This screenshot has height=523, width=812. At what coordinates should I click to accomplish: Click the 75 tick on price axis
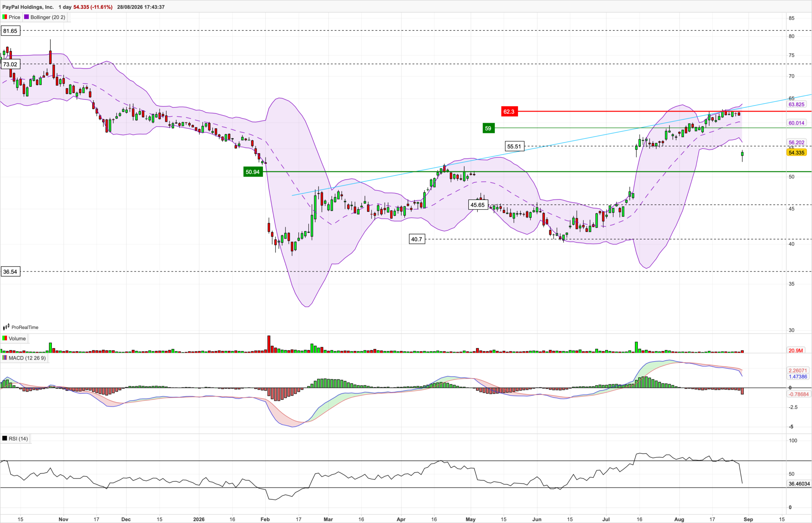click(x=792, y=56)
